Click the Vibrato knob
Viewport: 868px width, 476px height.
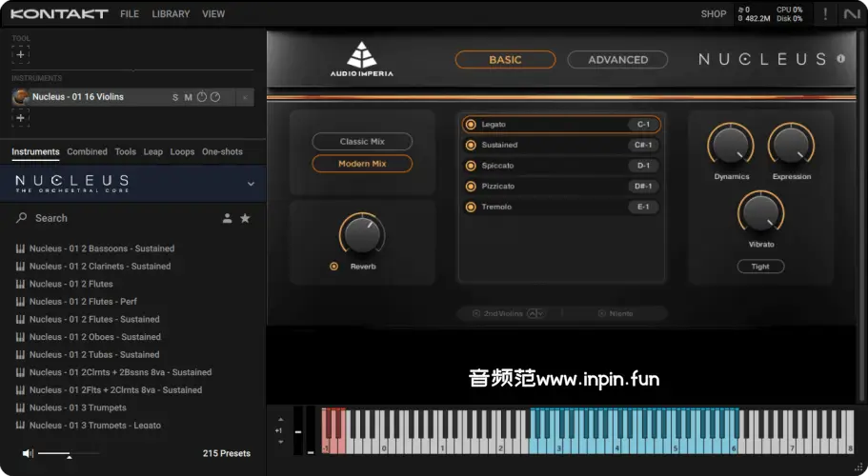pos(760,213)
